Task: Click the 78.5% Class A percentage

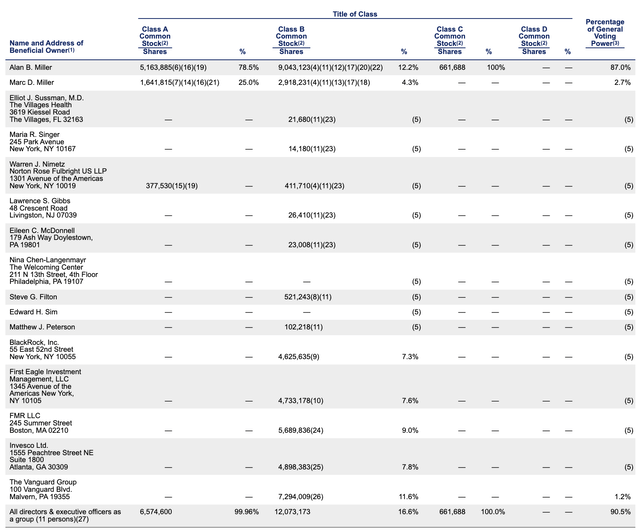Action: coord(249,67)
